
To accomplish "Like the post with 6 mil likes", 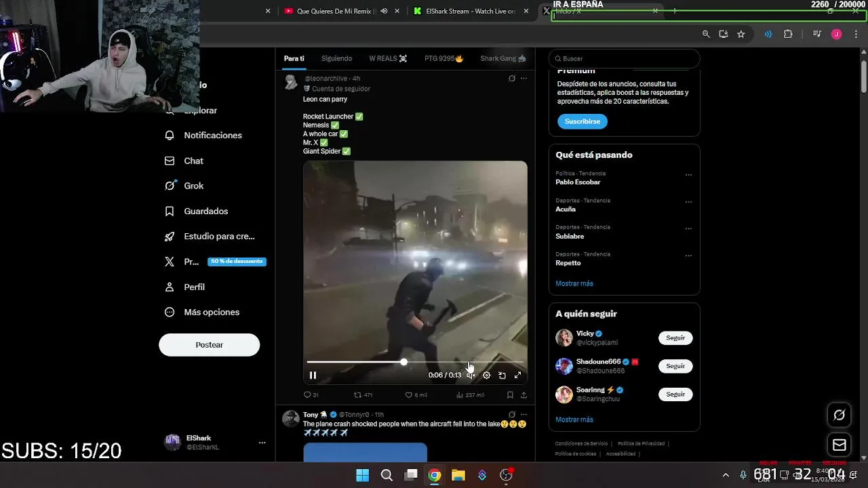I will pos(416,394).
